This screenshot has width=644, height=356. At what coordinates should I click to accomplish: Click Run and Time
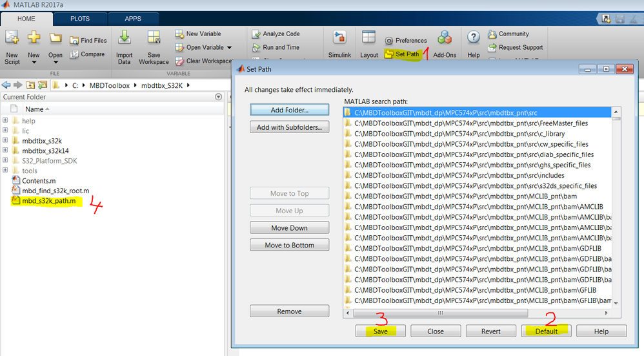[276, 47]
